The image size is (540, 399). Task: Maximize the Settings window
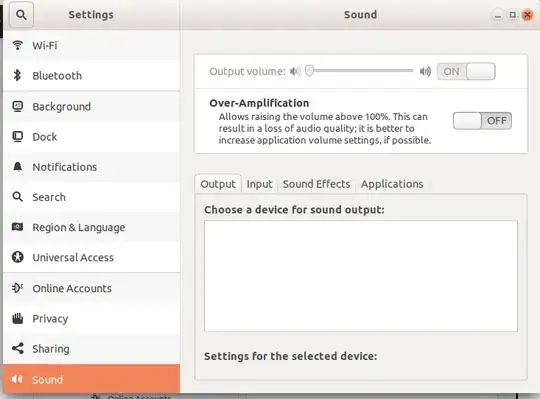coord(512,15)
